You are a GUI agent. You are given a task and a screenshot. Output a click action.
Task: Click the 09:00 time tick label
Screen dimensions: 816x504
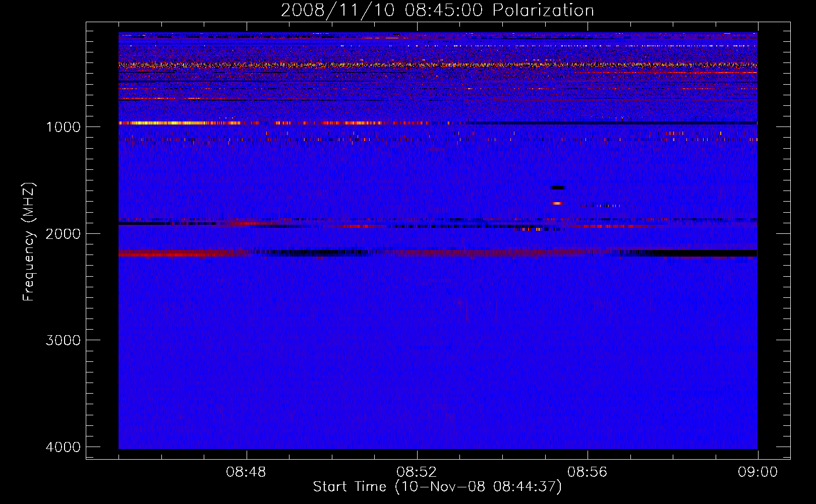(x=757, y=472)
